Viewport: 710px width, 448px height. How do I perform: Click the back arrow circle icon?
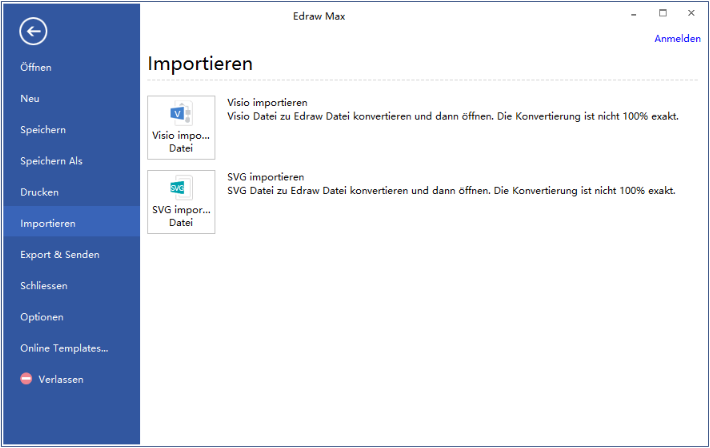click(33, 31)
